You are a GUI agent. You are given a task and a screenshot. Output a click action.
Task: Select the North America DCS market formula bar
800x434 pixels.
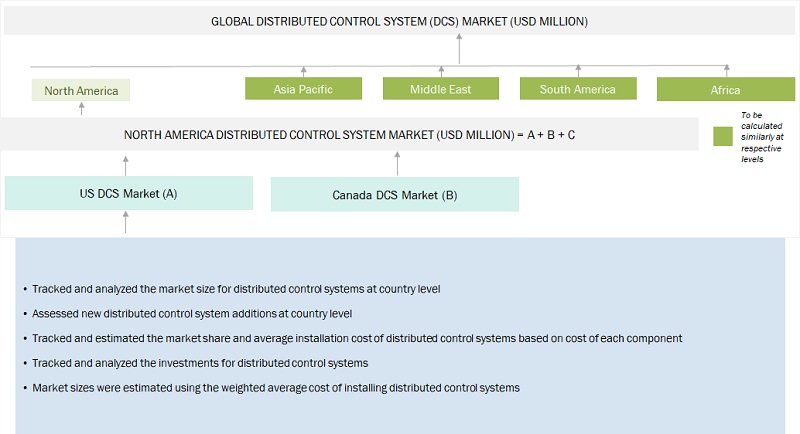pos(350,134)
